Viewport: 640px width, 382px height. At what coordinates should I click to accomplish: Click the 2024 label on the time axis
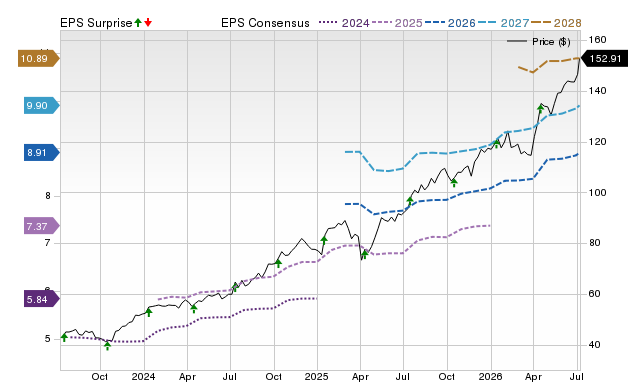[x=143, y=376]
